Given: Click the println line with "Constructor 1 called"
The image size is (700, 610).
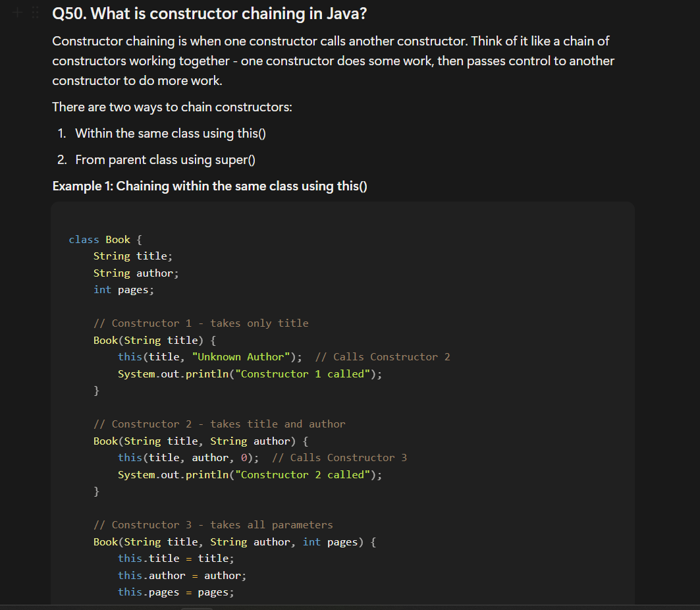Looking at the screenshot, I should pos(250,374).
